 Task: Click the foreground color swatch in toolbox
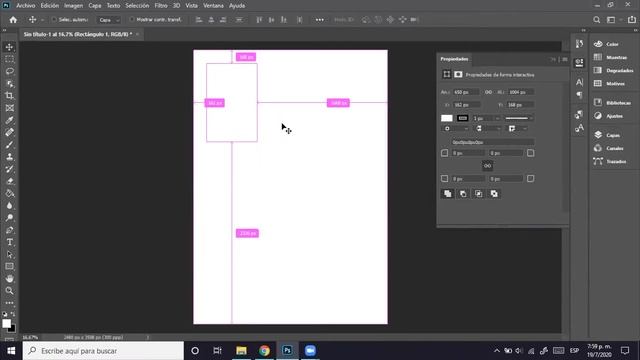point(7,324)
